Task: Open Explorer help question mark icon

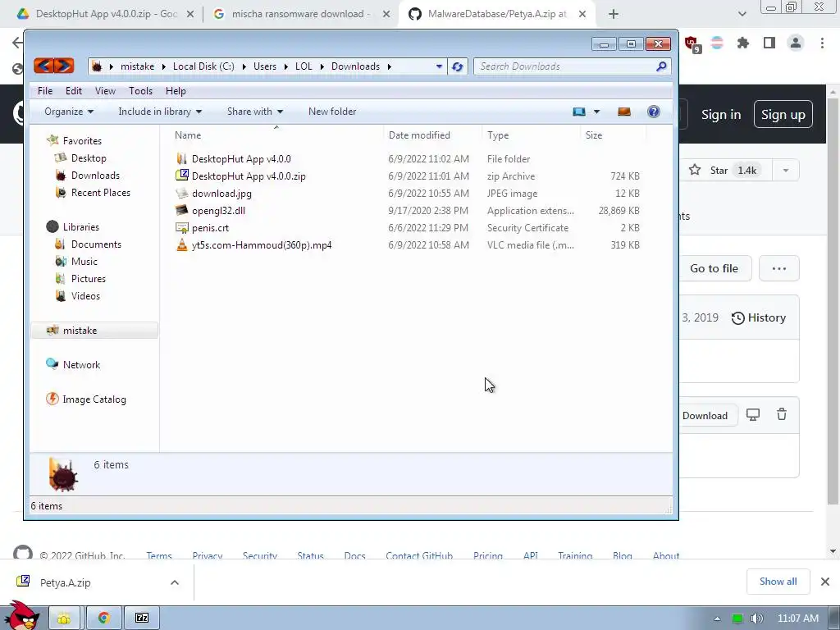Action: [654, 112]
